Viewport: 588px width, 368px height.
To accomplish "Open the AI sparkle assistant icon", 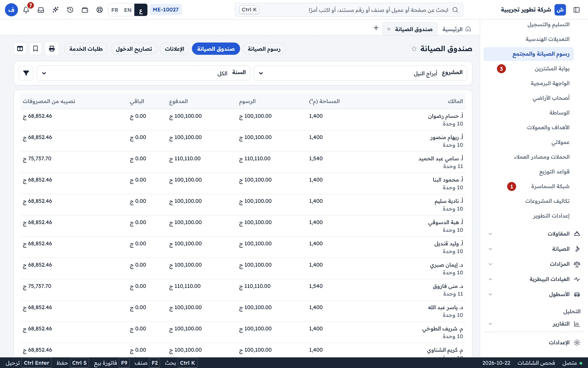I will (x=56, y=10).
